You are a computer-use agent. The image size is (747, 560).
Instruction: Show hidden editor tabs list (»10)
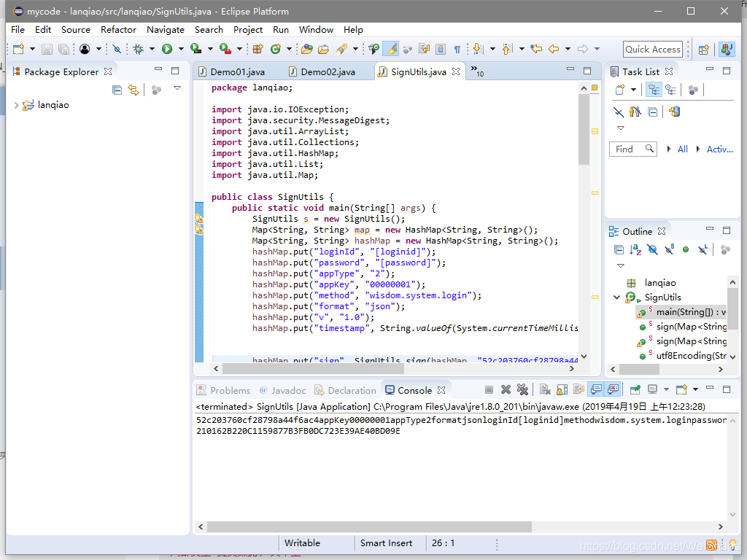pos(477,71)
